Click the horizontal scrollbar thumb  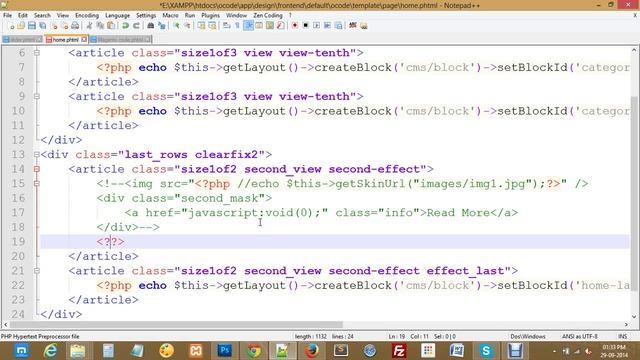pos(176,325)
